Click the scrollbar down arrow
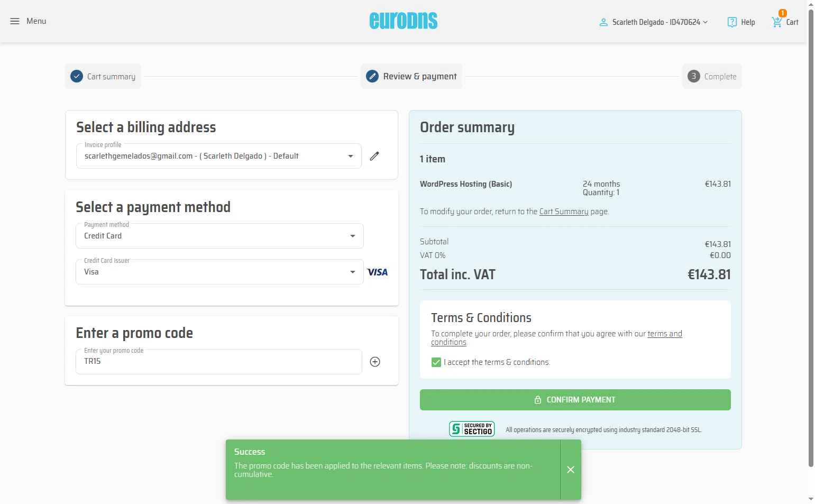The width and height of the screenshot is (815, 504). point(811,499)
